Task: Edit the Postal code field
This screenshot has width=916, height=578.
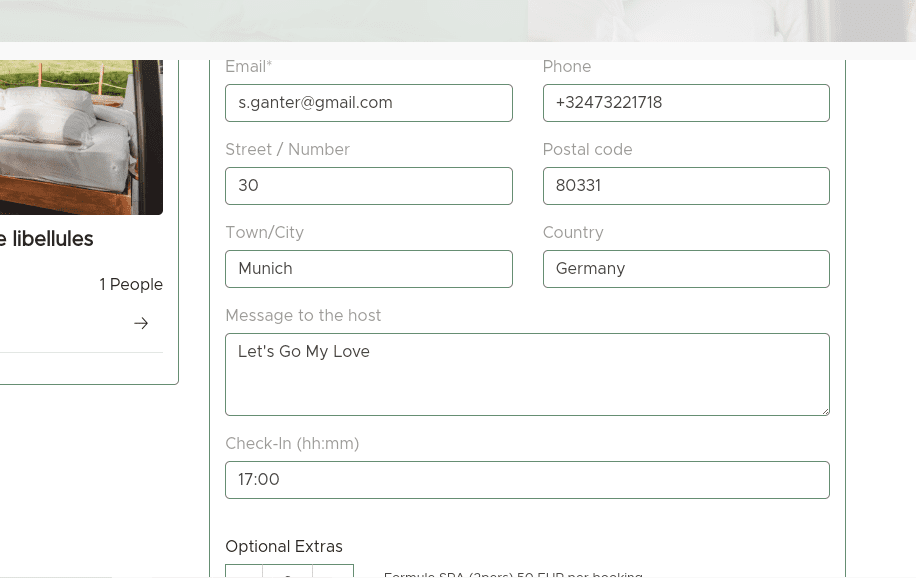Action: point(686,186)
